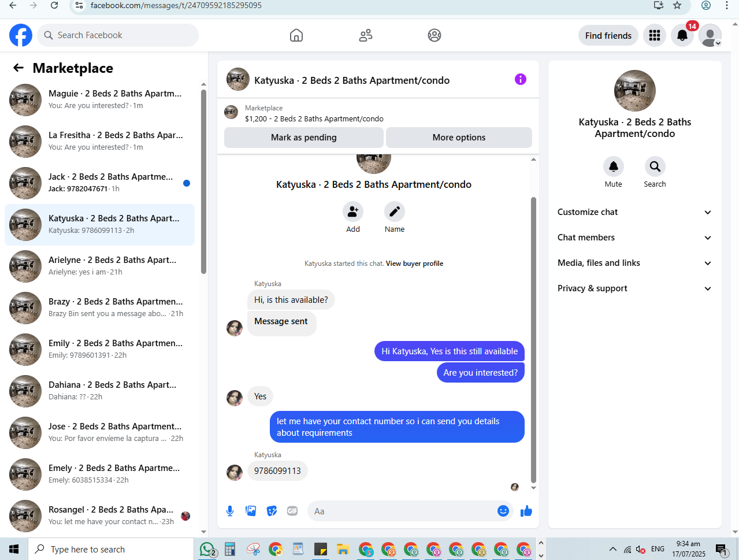Reload the page in browser

pos(54,5)
